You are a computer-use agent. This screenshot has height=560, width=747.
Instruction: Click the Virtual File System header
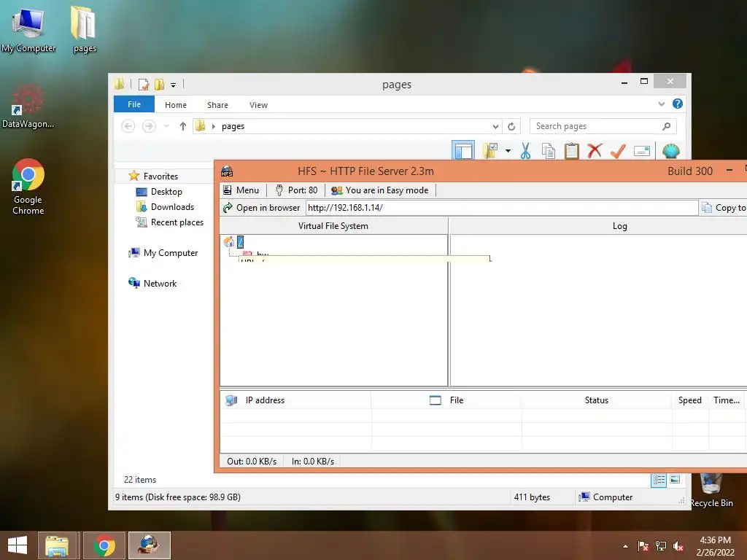(333, 226)
